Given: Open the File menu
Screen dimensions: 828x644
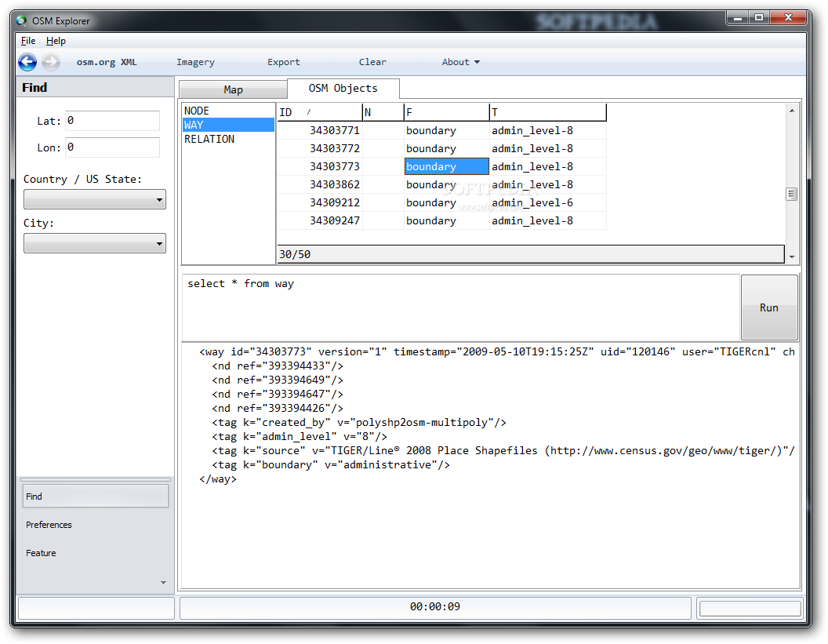Looking at the screenshot, I should (x=28, y=41).
